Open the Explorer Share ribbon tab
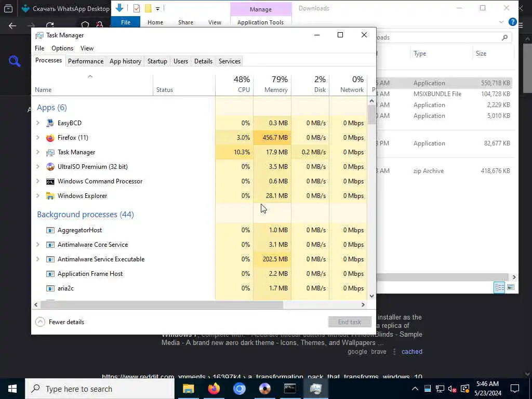The width and height of the screenshot is (532, 399). coord(185,22)
